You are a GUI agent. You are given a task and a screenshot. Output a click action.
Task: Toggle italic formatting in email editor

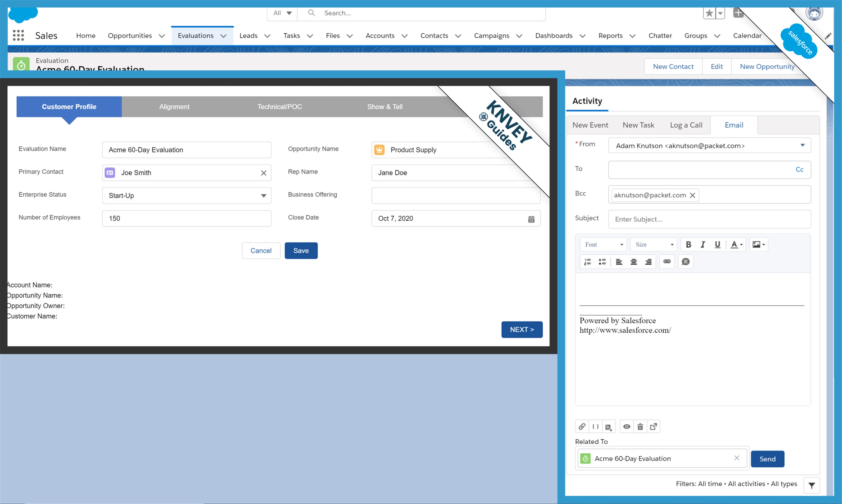[703, 245]
